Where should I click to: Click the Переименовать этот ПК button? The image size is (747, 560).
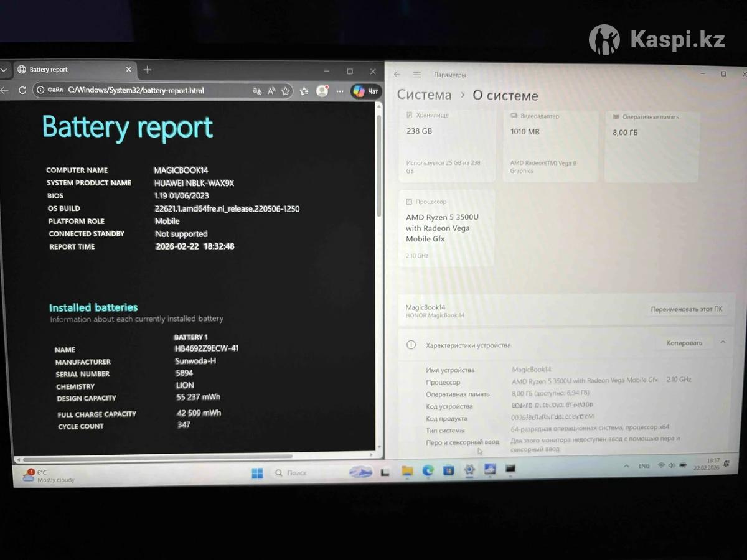pos(686,309)
